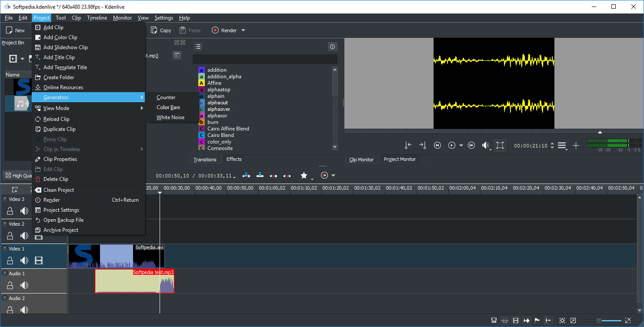This screenshot has width=644, height=327.
Task: Open the play button options dropdown
Action: 461,146
